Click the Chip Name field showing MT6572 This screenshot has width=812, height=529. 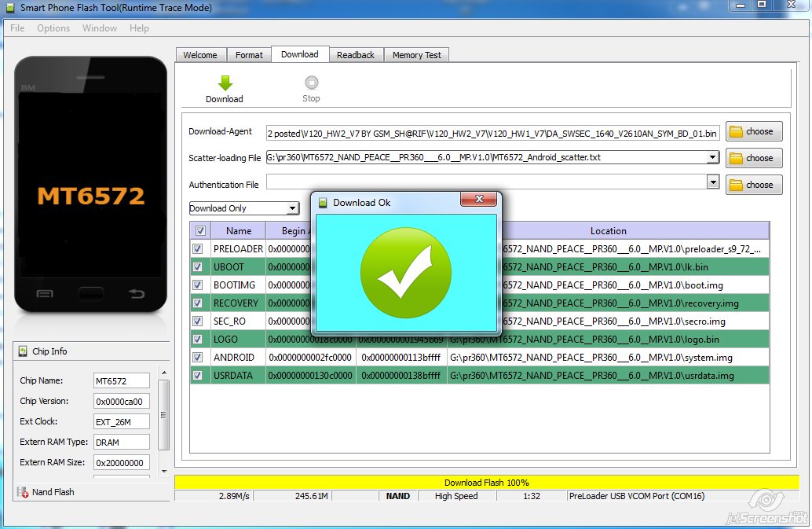click(122, 380)
